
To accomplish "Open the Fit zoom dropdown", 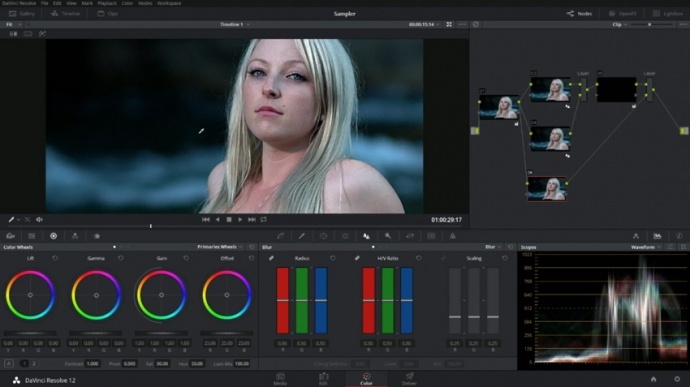I will point(13,24).
